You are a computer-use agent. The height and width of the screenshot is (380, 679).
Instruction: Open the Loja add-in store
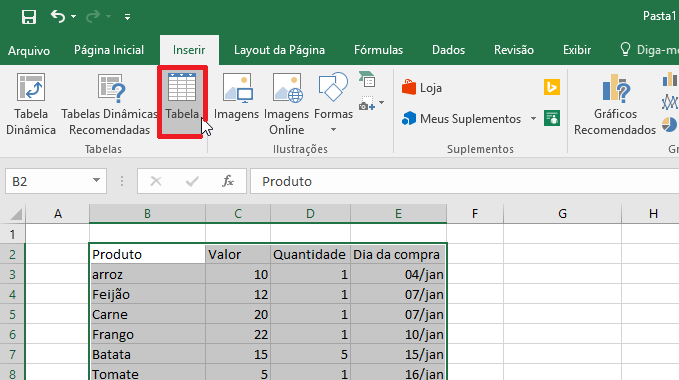tap(422, 88)
